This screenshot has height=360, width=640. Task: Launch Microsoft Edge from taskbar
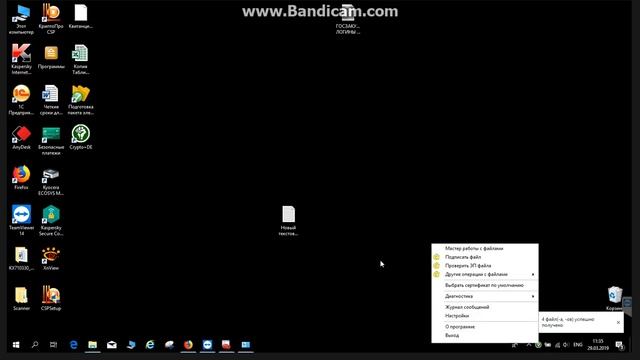tap(73, 345)
